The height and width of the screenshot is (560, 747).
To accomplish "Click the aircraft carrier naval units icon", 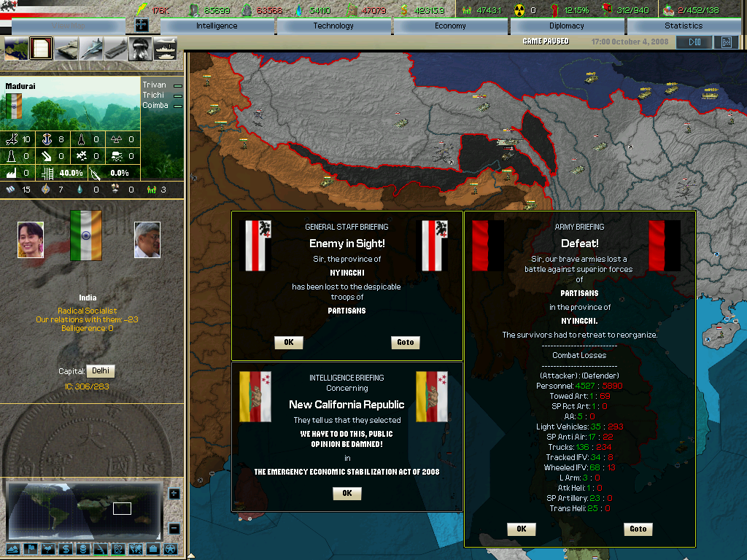I will tap(116, 49).
